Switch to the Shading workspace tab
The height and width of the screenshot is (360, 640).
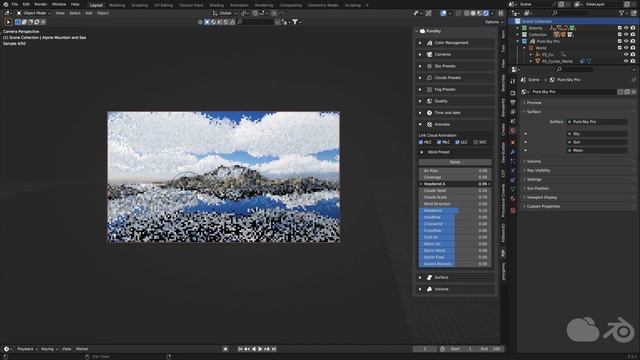[216, 5]
